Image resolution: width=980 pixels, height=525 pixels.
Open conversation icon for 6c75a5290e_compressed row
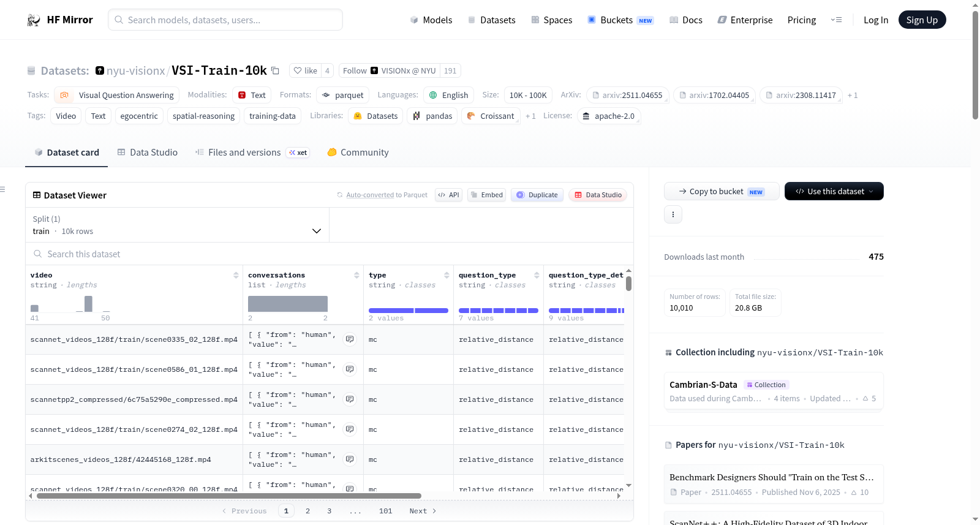[x=350, y=399]
